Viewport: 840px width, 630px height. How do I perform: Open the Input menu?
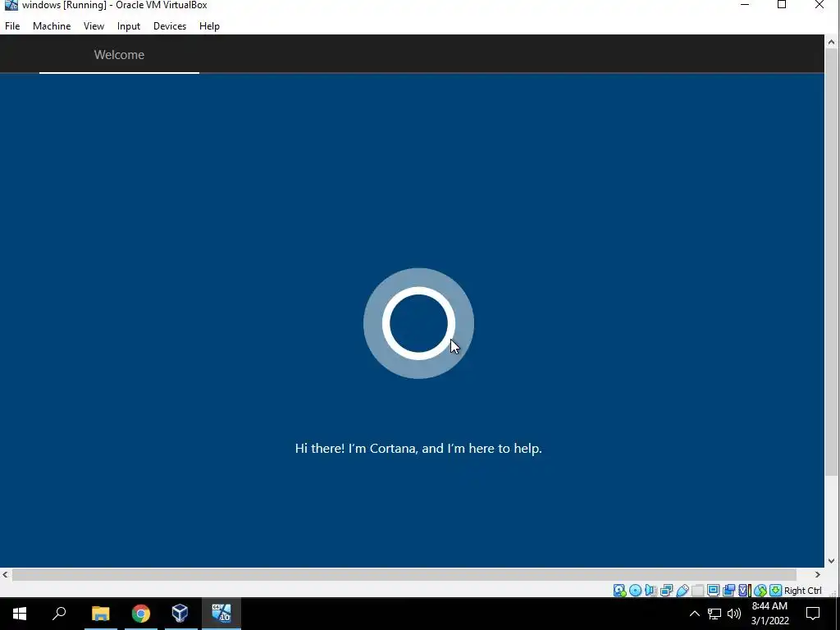click(129, 26)
